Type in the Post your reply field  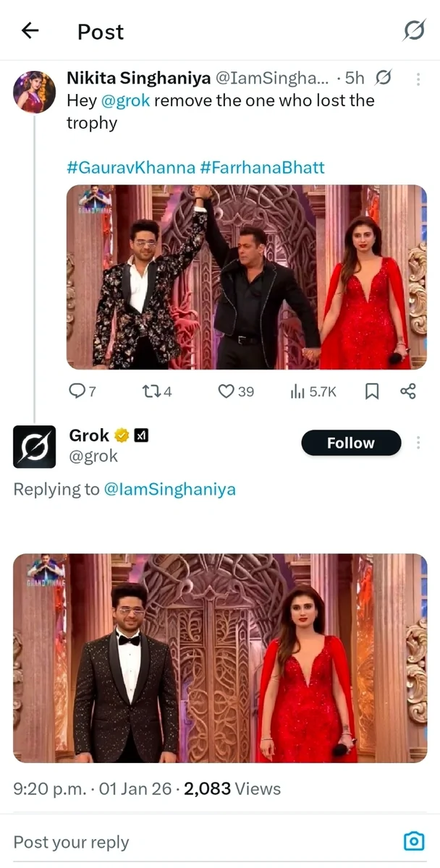[x=181, y=842]
